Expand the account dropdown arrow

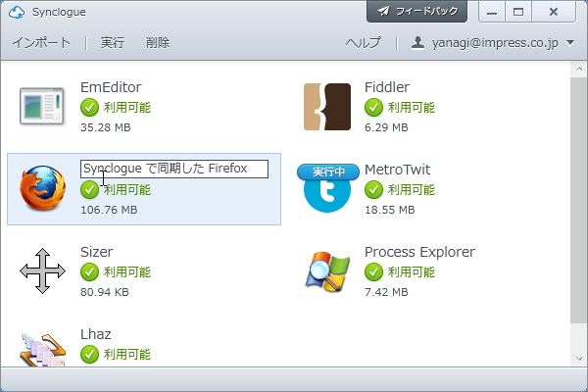(x=570, y=43)
